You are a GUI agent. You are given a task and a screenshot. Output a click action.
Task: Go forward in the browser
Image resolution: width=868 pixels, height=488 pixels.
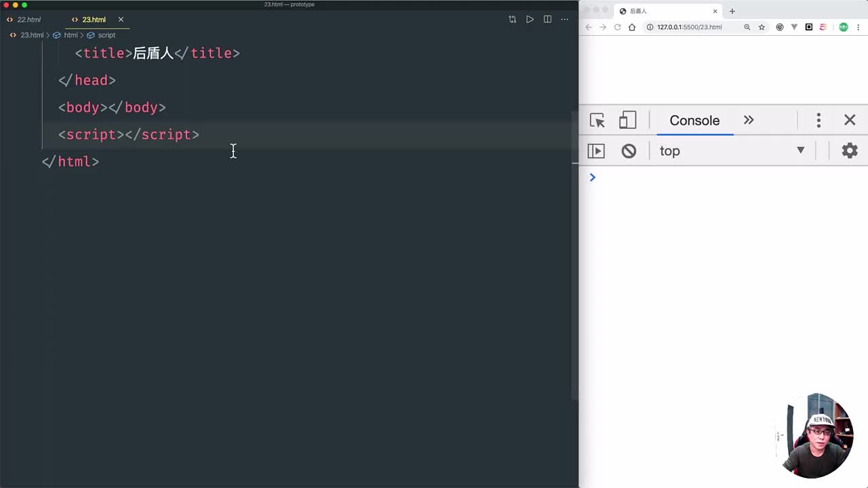tap(603, 27)
